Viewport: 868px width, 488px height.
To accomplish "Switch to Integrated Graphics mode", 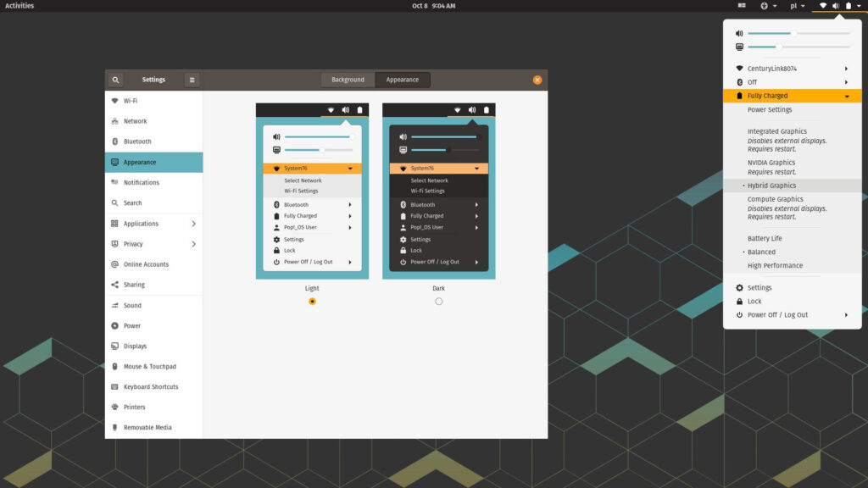I will [793, 140].
